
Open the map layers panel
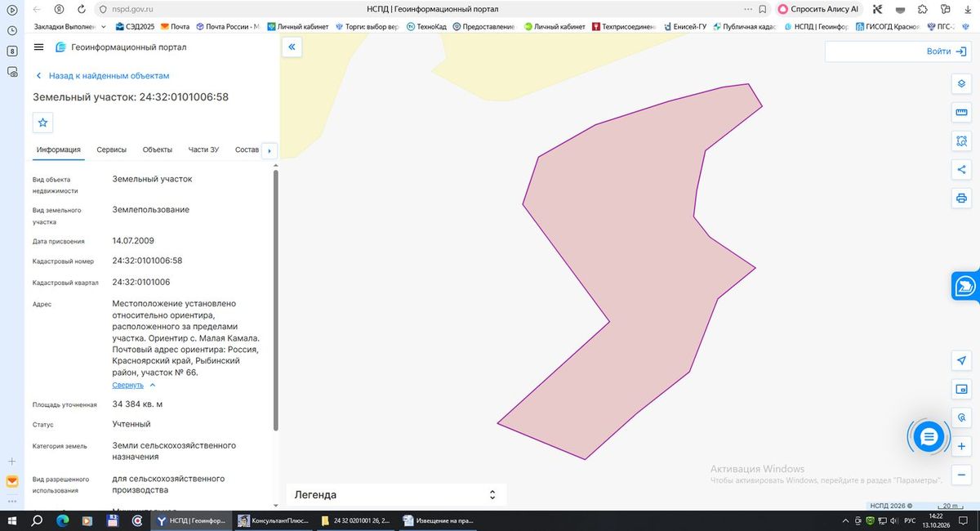[x=961, y=84]
